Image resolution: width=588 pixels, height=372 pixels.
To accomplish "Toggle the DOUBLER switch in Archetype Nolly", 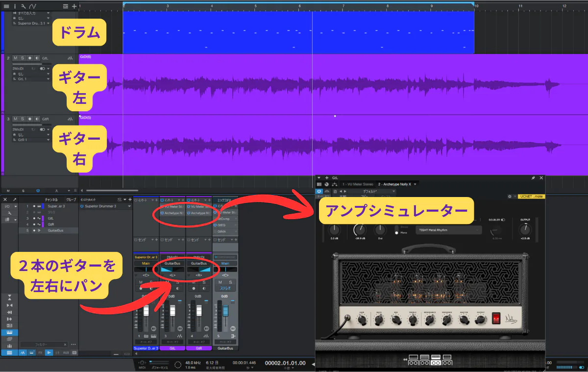I will [503, 220].
